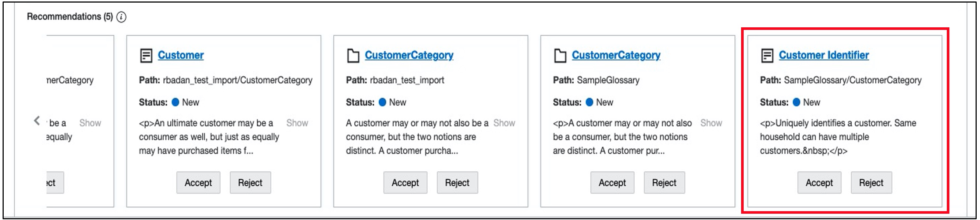Reject the Customer recommendation
The height and width of the screenshot is (220, 980).
coord(250,183)
